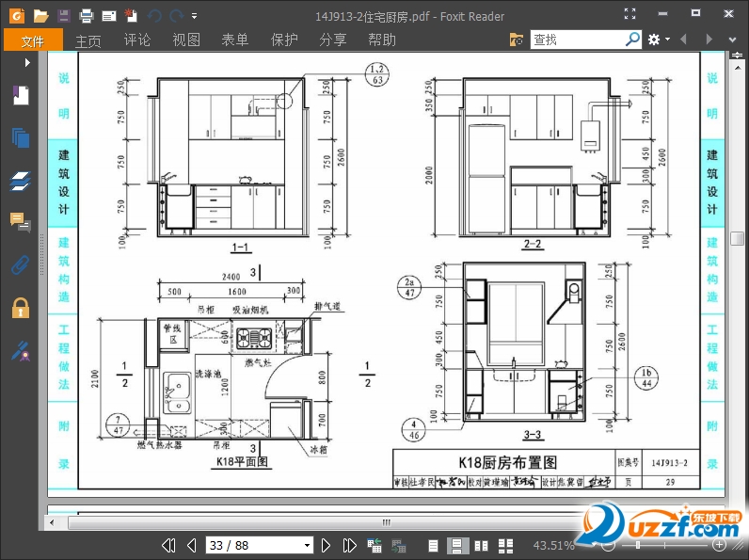749x560 pixels.
Task: Open the Attachments paperclip panel
Action: (x=21, y=264)
